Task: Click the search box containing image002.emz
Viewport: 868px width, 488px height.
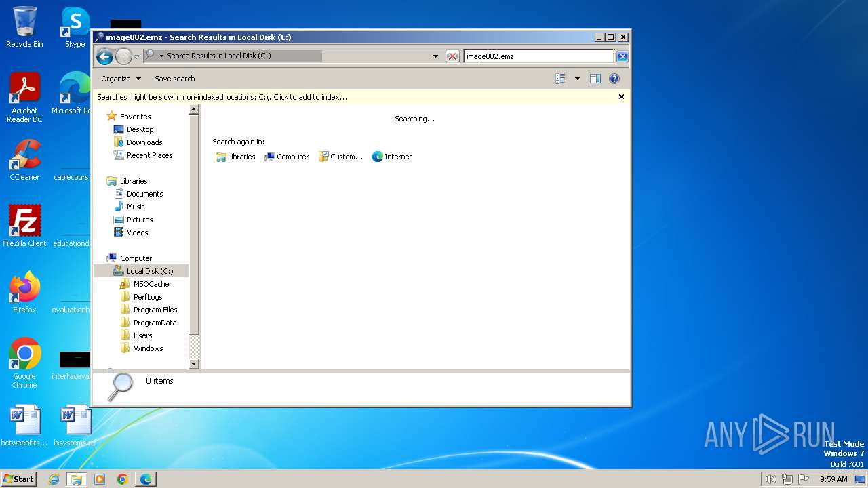Action: click(x=539, y=56)
